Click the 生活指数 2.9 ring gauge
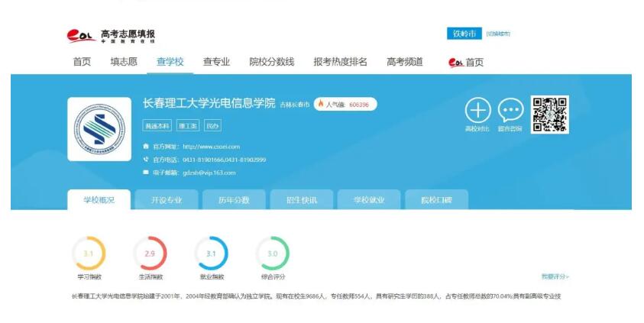644x323 pixels. coord(150,254)
